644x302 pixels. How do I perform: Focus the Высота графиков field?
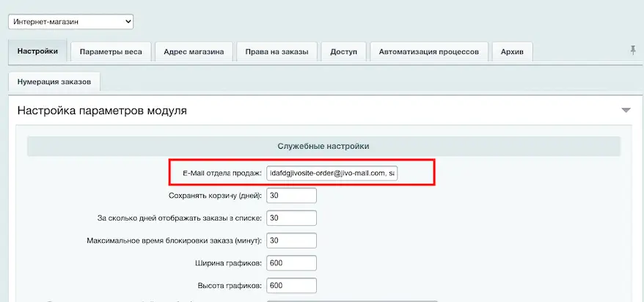coord(291,286)
